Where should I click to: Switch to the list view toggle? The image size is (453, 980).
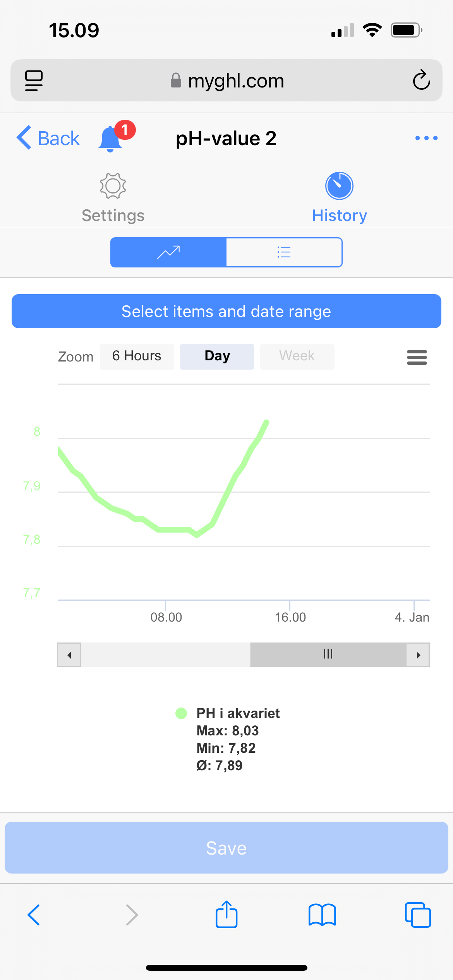284,252
